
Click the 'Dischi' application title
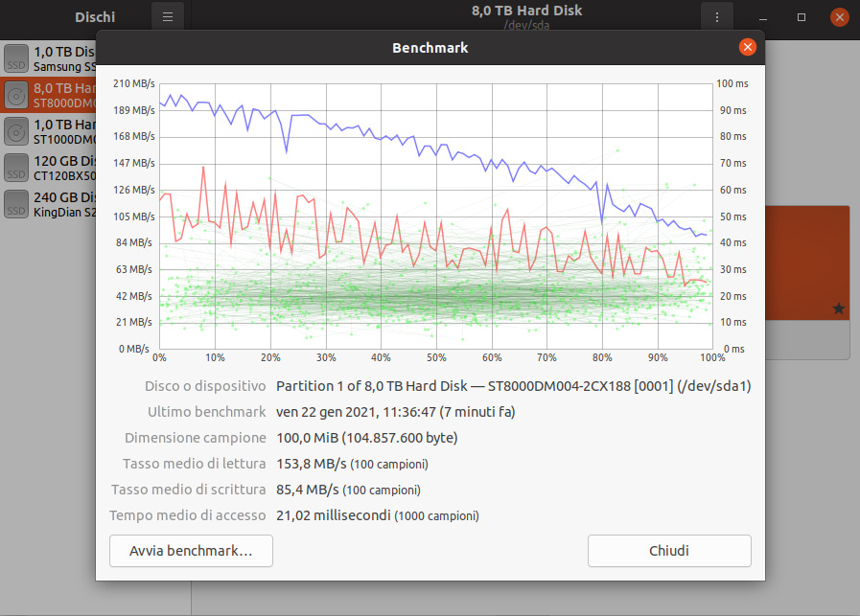95,17
